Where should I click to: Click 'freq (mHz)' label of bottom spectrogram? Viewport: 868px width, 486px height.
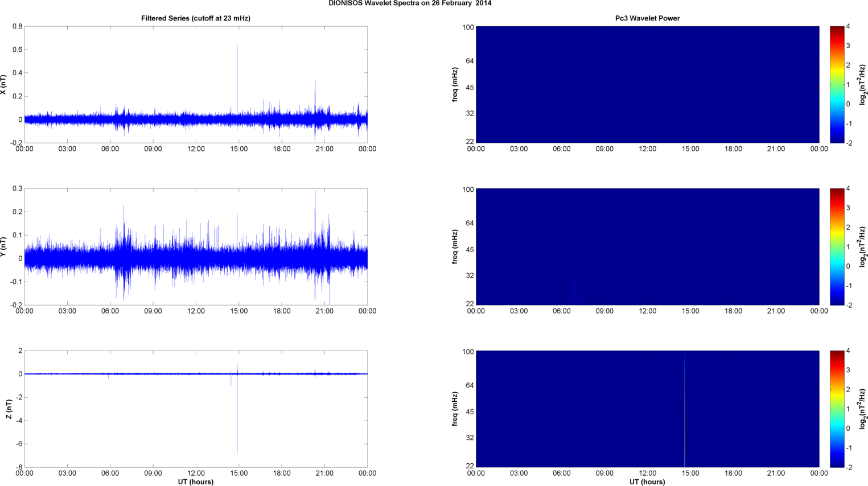(x=455, y=409)
